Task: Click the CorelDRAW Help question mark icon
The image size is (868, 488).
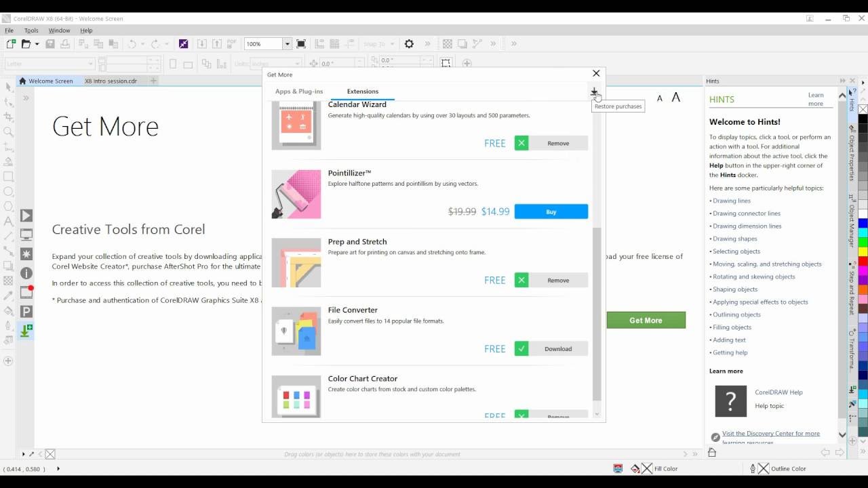Action: (731, 401)
